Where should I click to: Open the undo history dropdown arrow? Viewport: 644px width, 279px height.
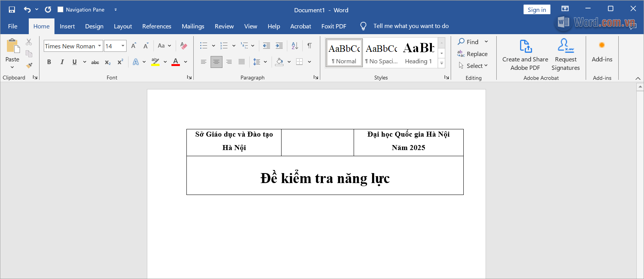pos(37,10)
